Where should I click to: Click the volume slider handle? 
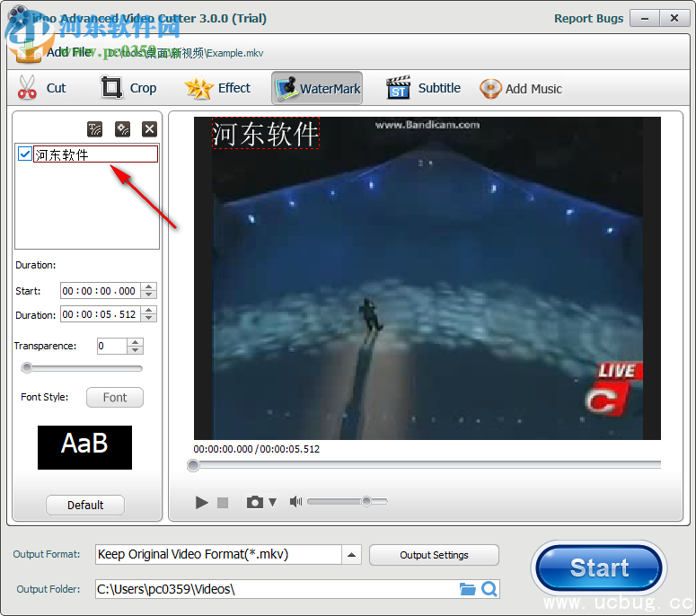point(366,501)
